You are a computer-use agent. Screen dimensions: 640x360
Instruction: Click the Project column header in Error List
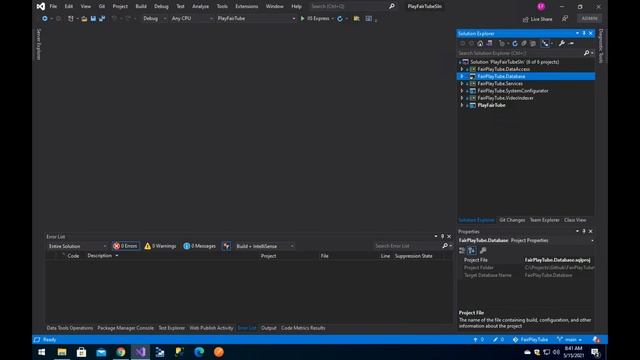tap(269, 256)
